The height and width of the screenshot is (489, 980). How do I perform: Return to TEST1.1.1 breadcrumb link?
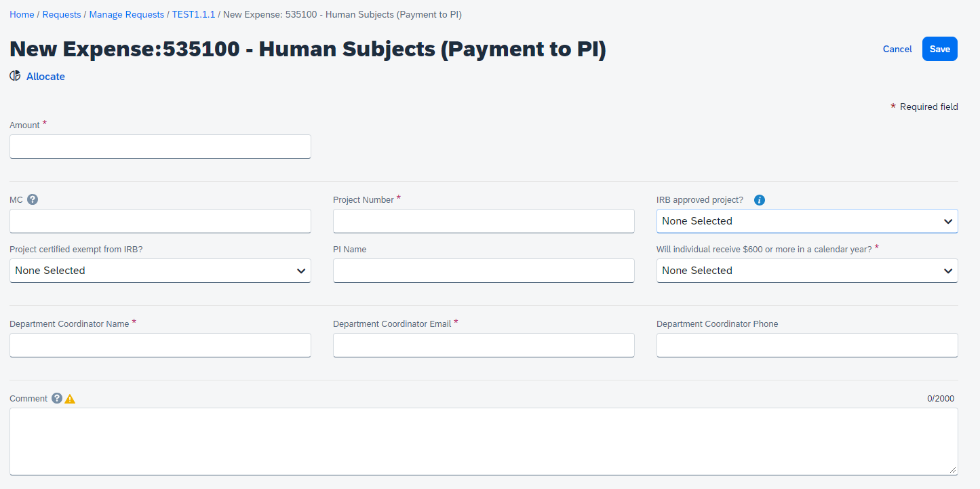coord(193,14)
